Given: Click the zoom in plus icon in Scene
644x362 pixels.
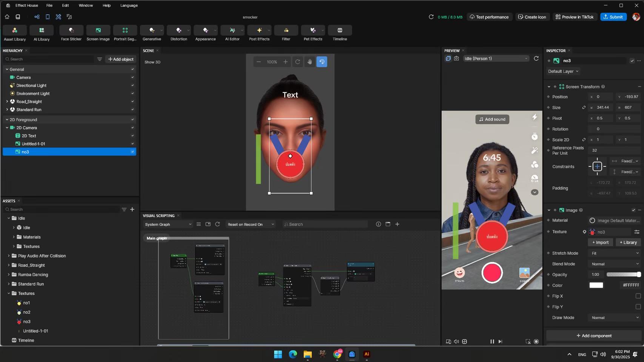Looking at the screenshot, I should (285, 62).
